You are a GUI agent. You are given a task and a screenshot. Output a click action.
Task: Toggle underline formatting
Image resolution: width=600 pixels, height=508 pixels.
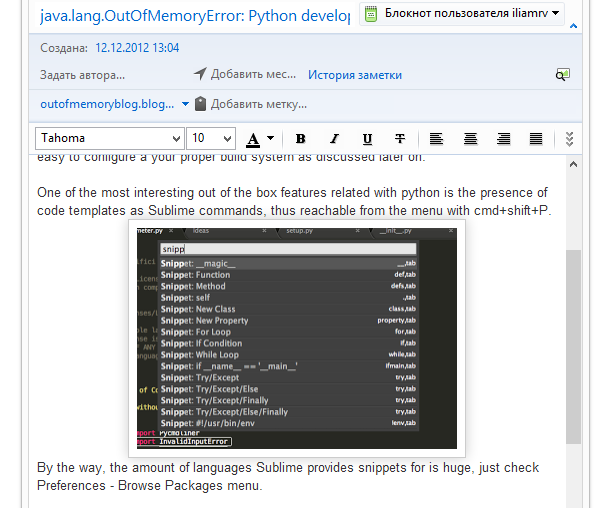[367, 138]
